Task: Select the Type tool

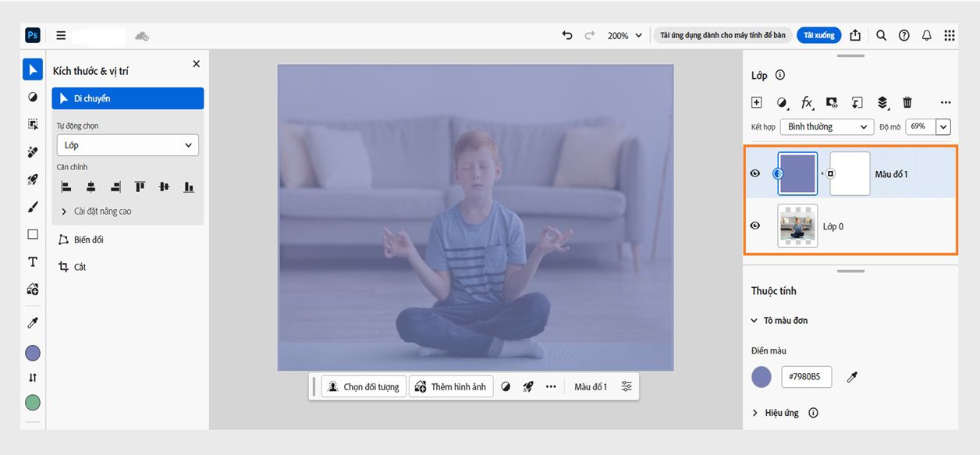Action: [x=33, y=261]
